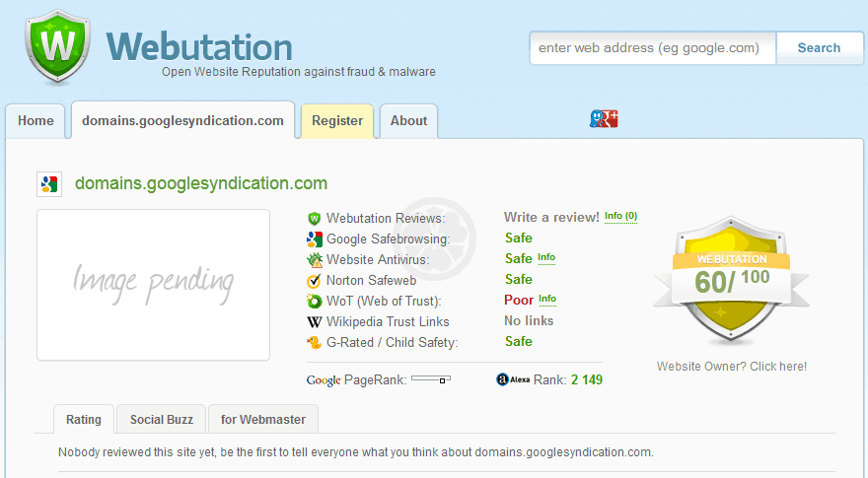Select the domains.googlesyndication.com tab
This screenshot has height=478, width=868.
coord(182,120)
